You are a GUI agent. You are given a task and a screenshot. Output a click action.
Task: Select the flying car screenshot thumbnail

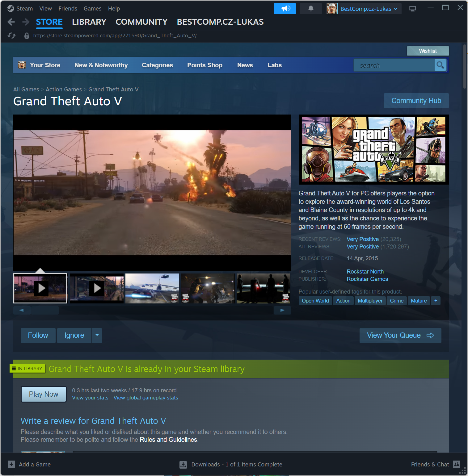tap(152, 288)
